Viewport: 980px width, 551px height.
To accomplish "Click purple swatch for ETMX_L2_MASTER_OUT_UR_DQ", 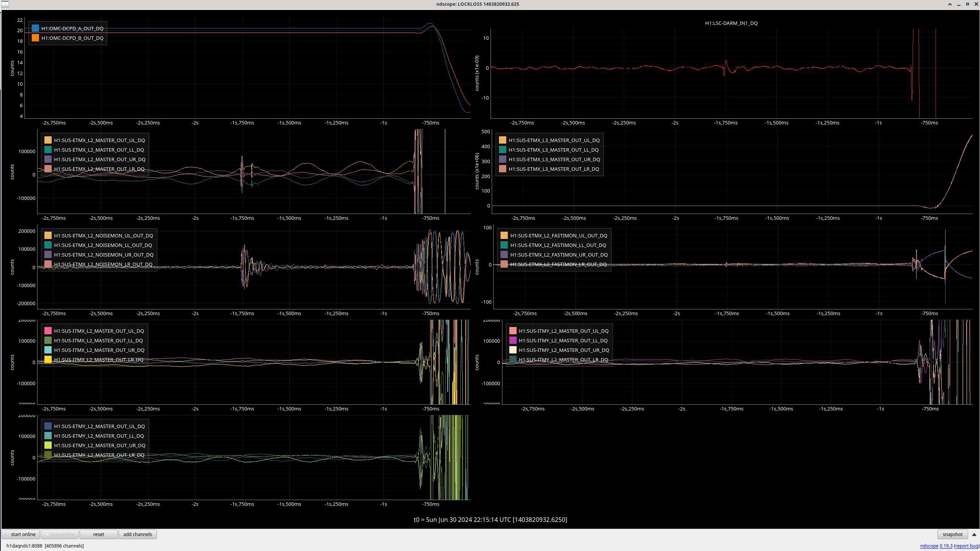I will click(48, 159).
